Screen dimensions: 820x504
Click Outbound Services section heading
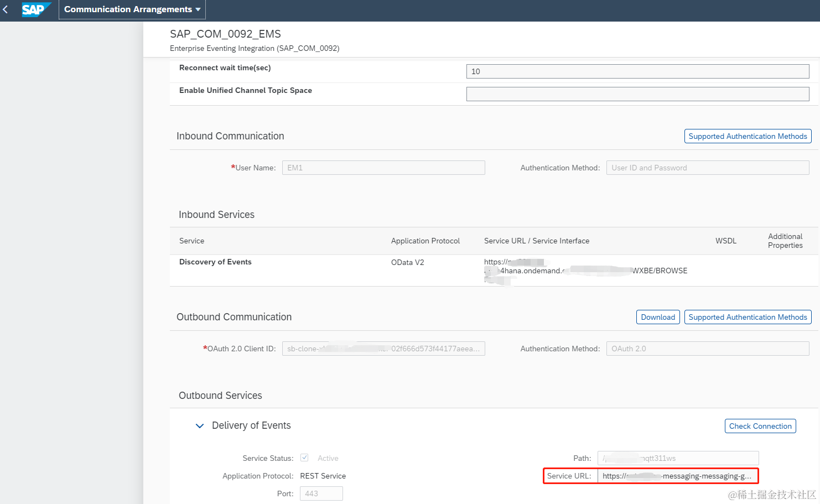(220, 396)
